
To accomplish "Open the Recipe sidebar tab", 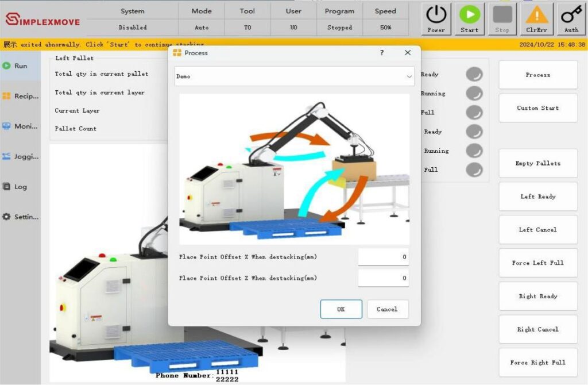I will tap(21, 96).
